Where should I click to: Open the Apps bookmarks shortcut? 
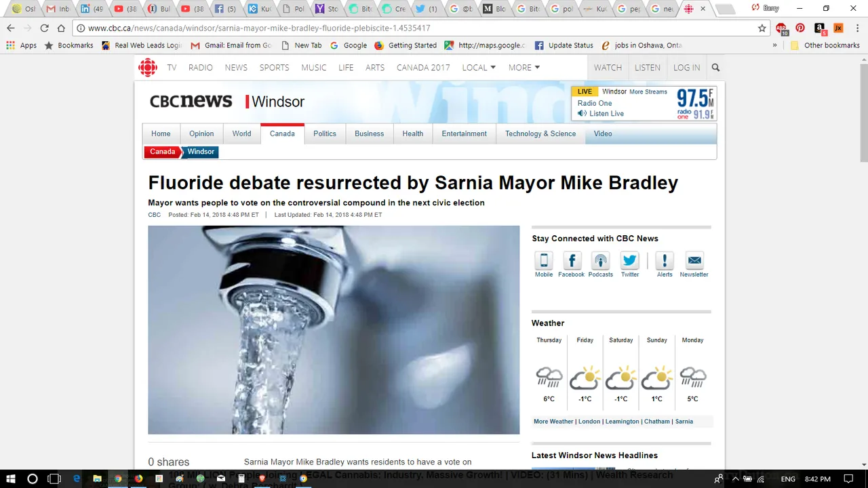(x=21, y=45)
